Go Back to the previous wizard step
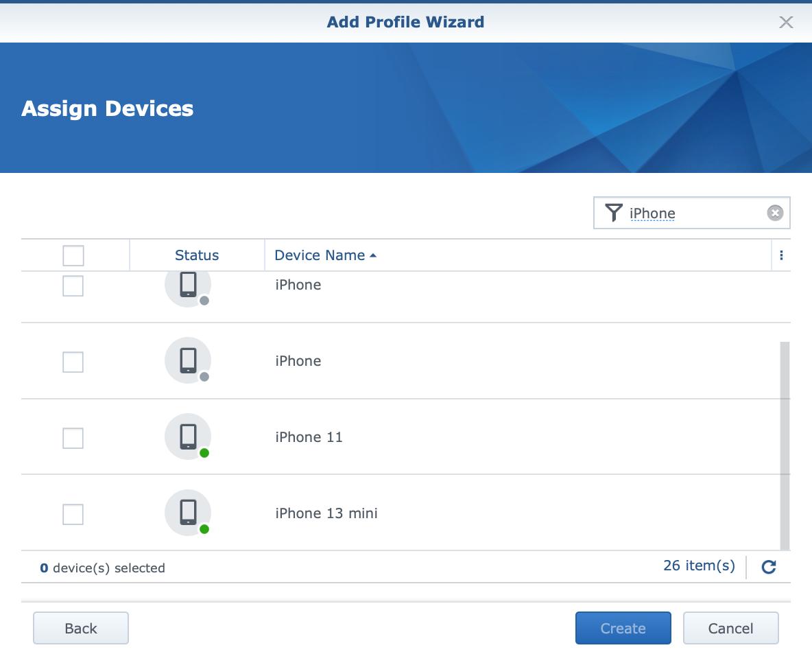 pos(81,628)
